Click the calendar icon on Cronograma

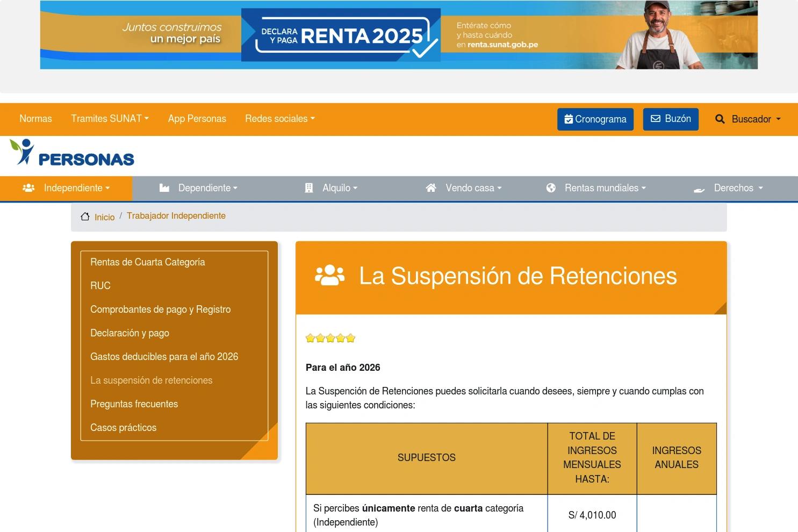pyautogui.click(x=569, y=119)
